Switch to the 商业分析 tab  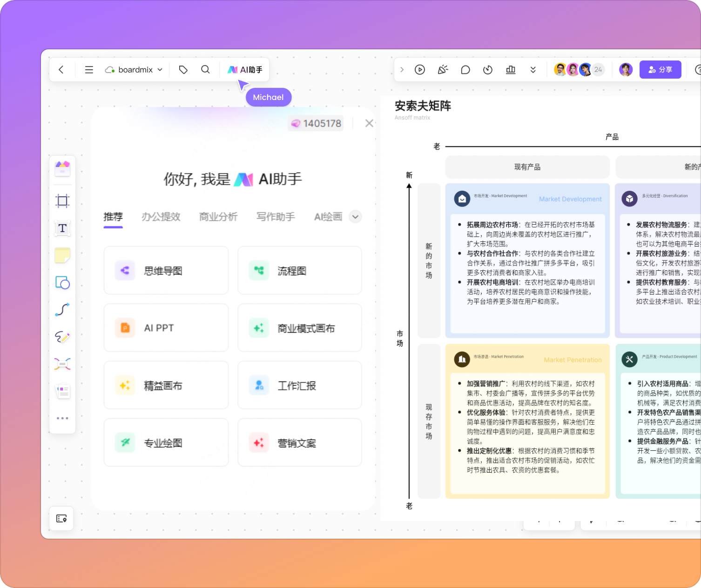pyautogui.click(x=218, y=217)
